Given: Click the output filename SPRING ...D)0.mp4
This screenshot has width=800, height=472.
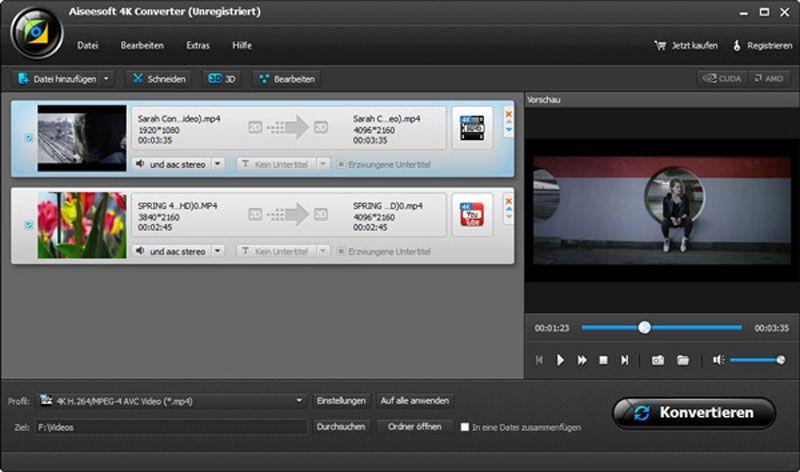Looking at the screenshot, I should tap(388, 206).
